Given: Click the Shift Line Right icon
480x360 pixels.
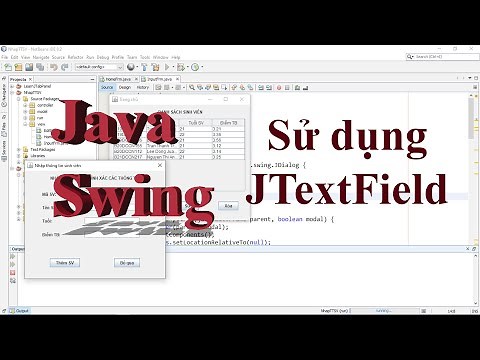Looking at the screenshot, I should 269,88.
